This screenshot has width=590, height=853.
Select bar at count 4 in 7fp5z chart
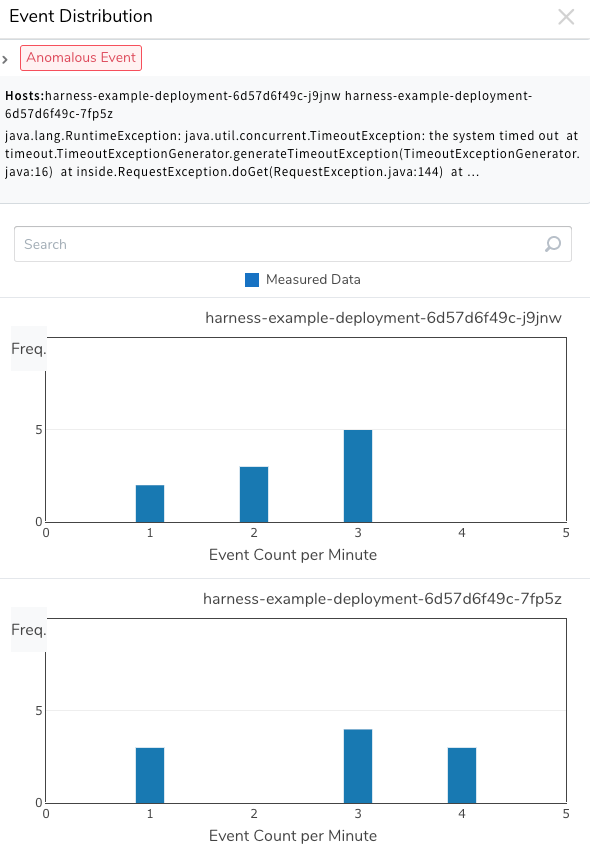tap(462, 776)
